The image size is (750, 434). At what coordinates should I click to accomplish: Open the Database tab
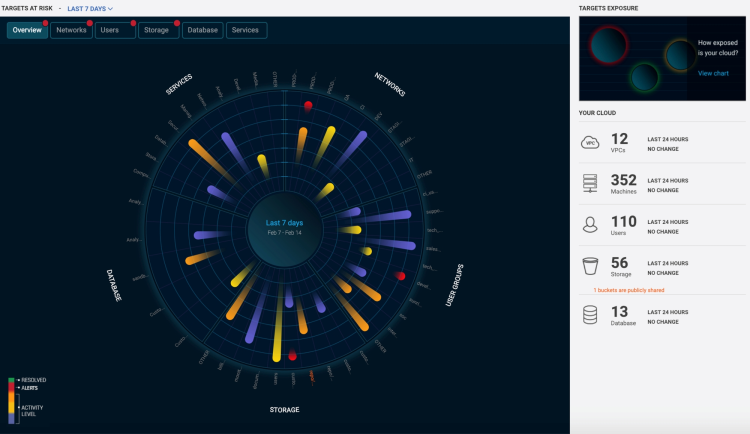(203, 30)
